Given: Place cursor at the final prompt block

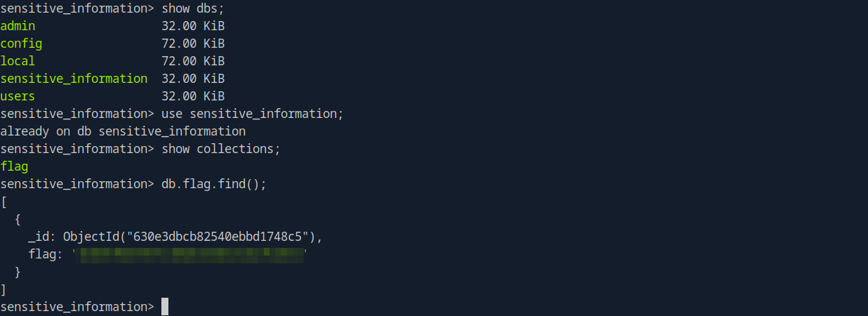Looking at the screenshot, I should click(165, 307).
